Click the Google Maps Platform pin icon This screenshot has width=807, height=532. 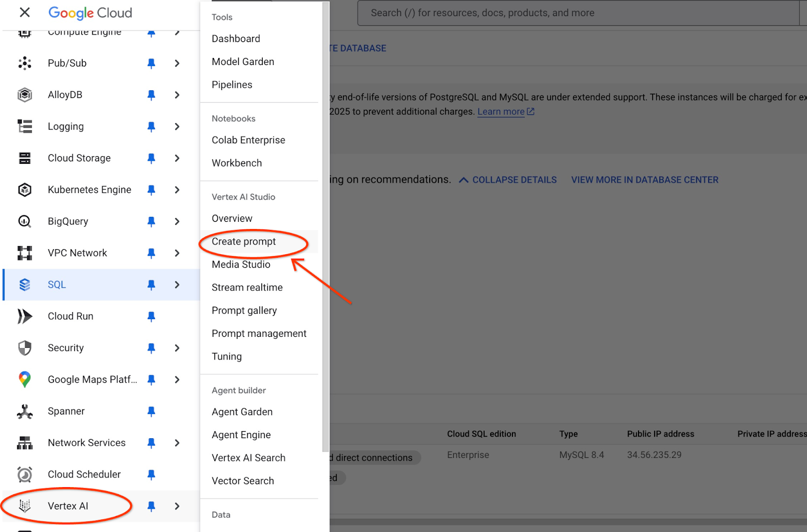point(25,380)
